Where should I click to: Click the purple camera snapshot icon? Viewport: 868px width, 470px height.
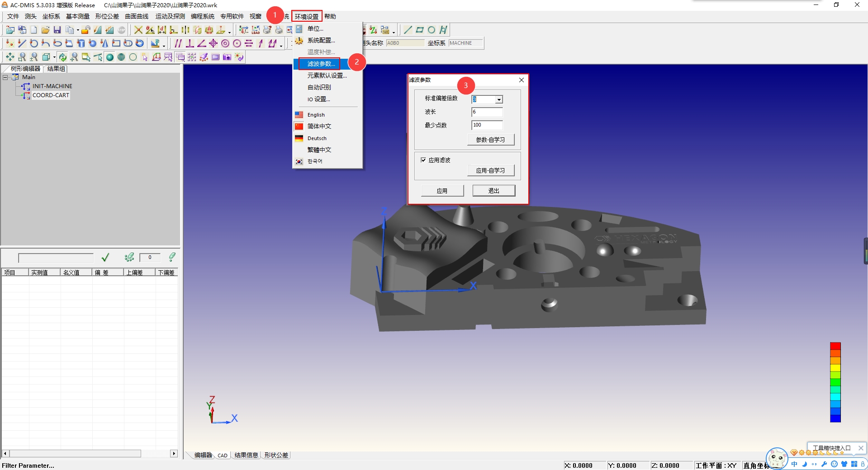coord(227,57)
